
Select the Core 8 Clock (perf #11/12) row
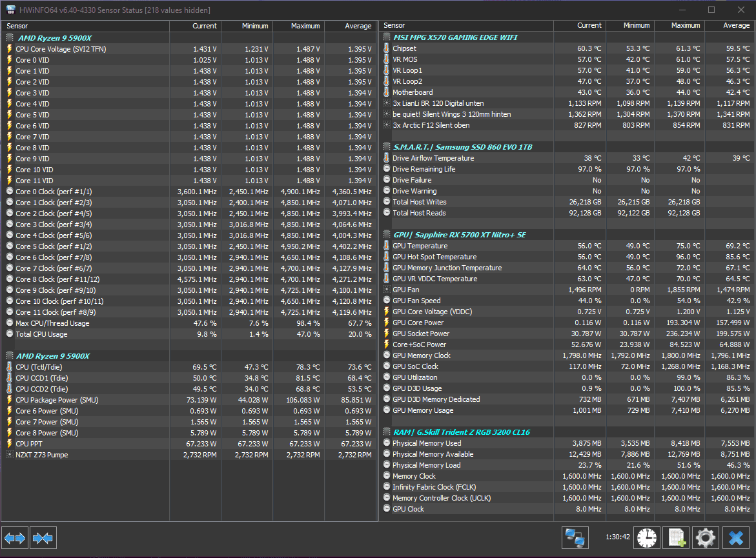tap(189, 279)
